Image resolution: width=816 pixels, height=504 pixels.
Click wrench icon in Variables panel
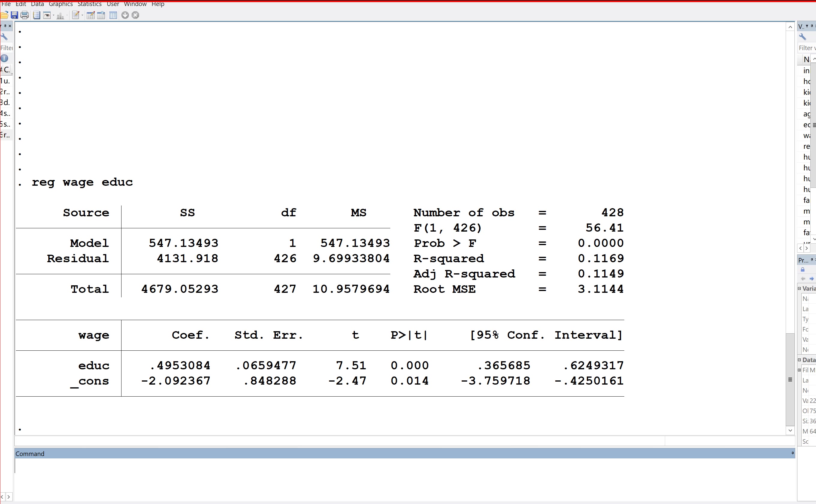pyautogui.click(x=803, y=37)
